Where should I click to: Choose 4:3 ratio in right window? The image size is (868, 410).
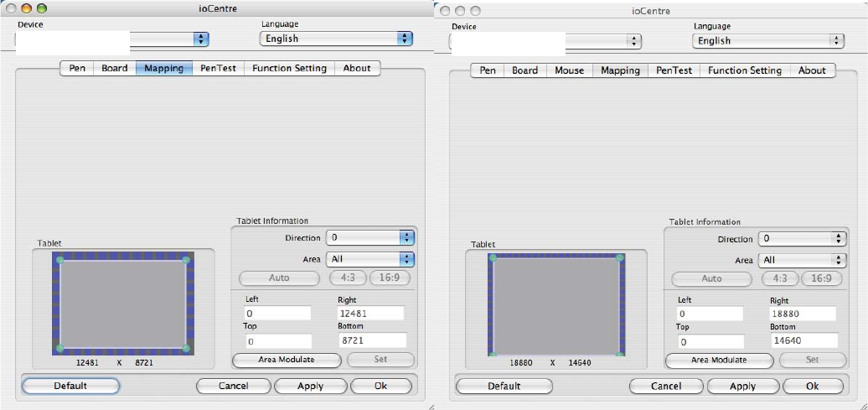(x=781, y=278)
